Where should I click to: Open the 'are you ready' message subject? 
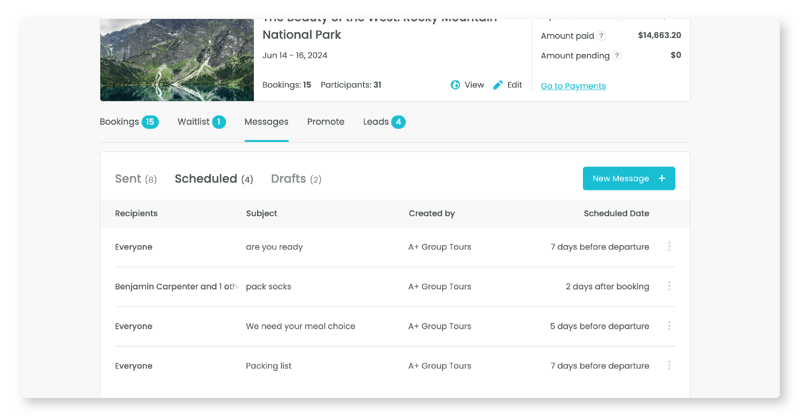point(274,247)
